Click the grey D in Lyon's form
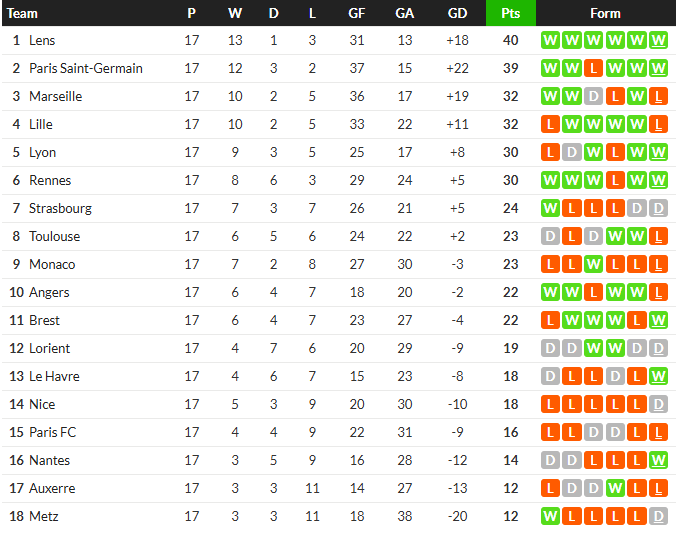This screenshot has height=548, width=679. click(x=572, y=152)
